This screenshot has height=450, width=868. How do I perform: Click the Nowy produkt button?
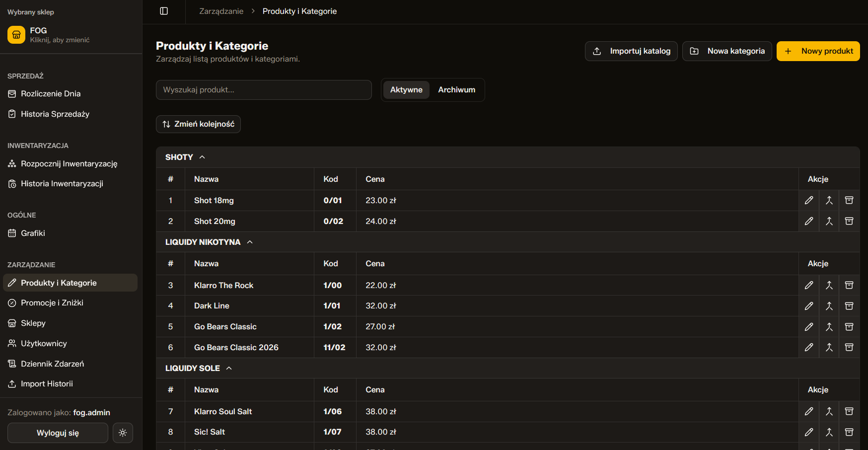(x=818, y=51)
